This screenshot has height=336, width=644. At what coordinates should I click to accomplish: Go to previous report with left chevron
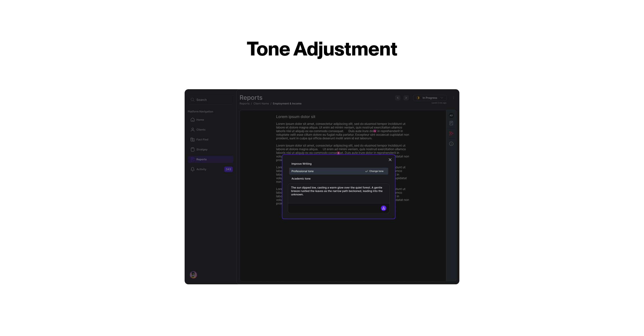[398, 98]
